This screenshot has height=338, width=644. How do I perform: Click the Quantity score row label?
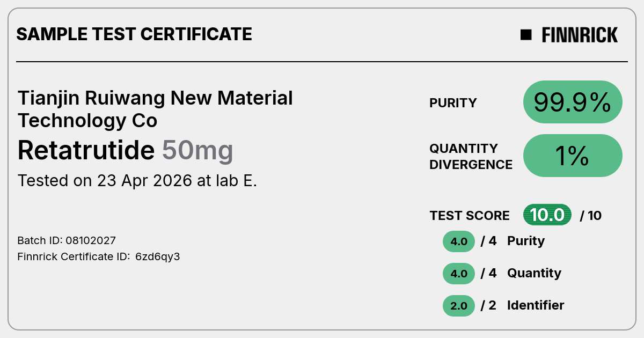coord(534,273)
